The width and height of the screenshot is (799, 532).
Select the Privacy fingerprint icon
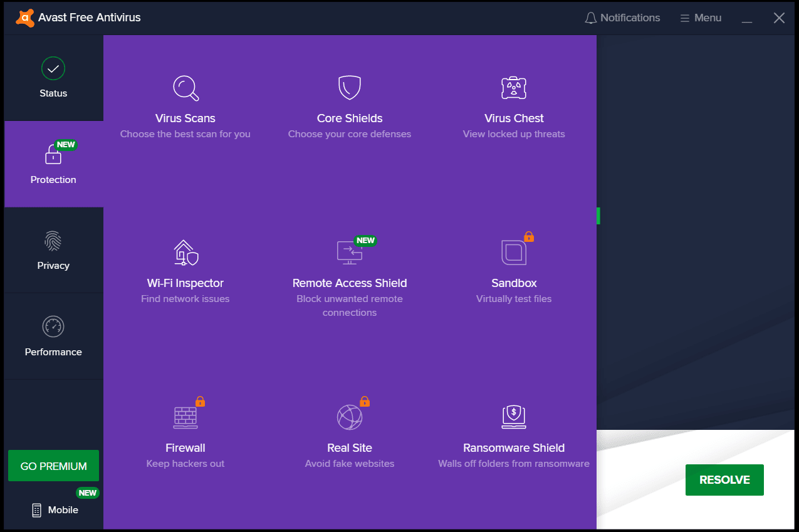pos(53,241)
